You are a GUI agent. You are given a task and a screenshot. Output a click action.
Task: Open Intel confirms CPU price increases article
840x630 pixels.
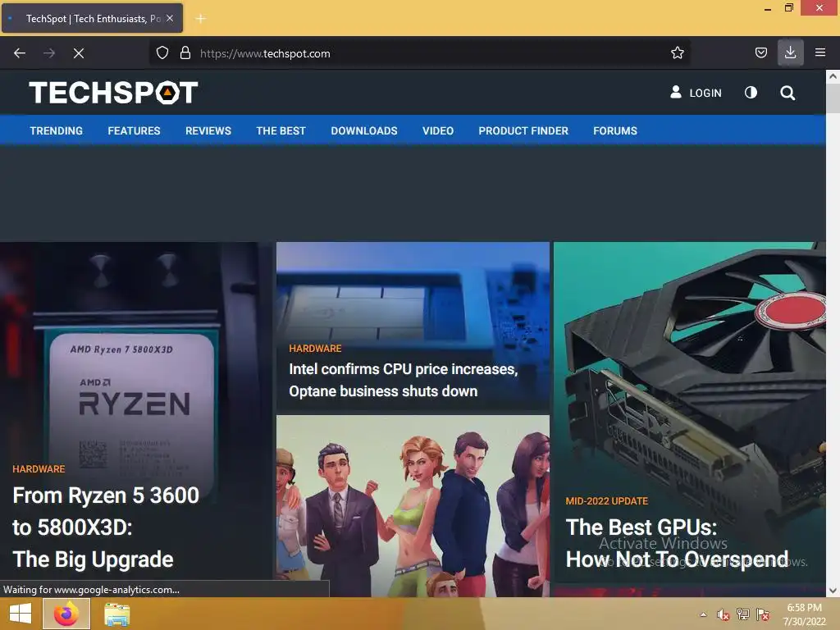tap(404, 380)
